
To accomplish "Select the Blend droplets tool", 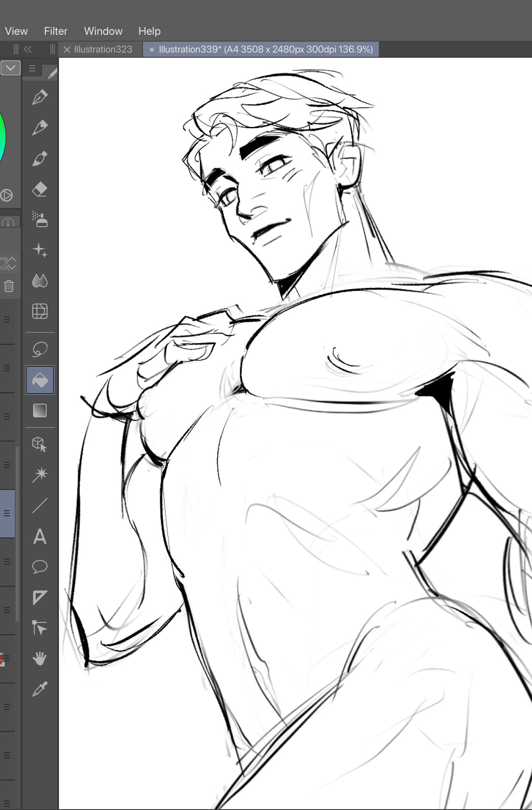I will point(40,281).
